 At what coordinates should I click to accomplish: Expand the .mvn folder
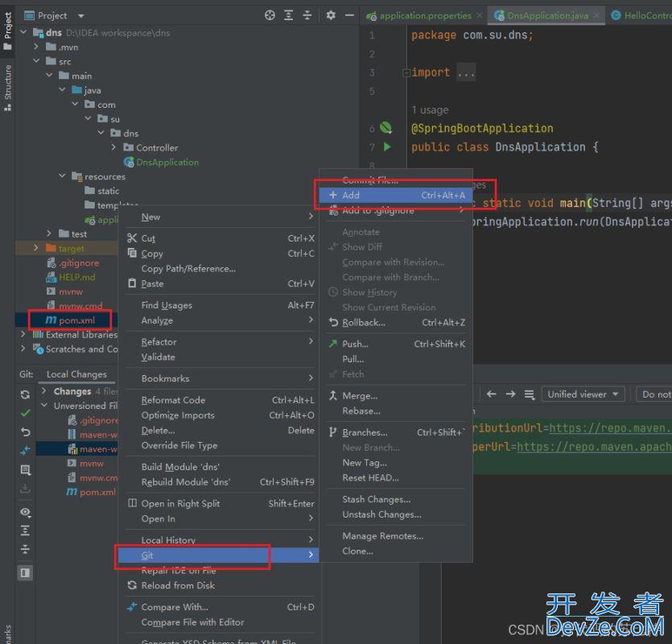coord(36,47)
